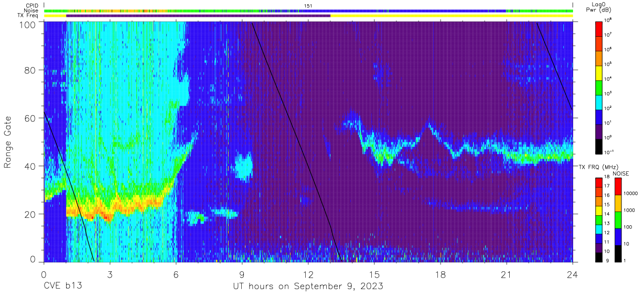Screen dimensions: 644x297
Task: Click the 1000 label on the NOISE scale
Action: (x=629, y=210)
